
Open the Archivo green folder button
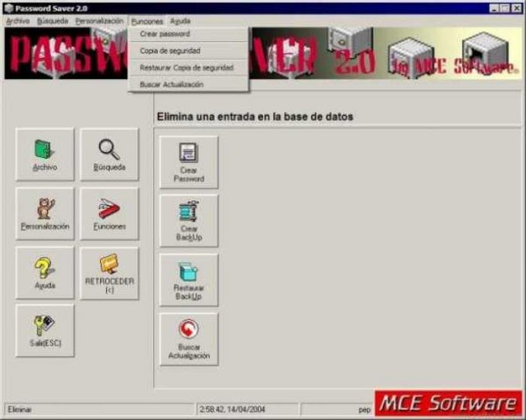[45, 155]
